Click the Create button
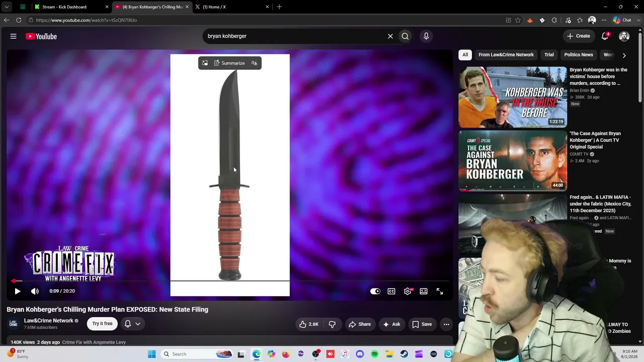 578,36
